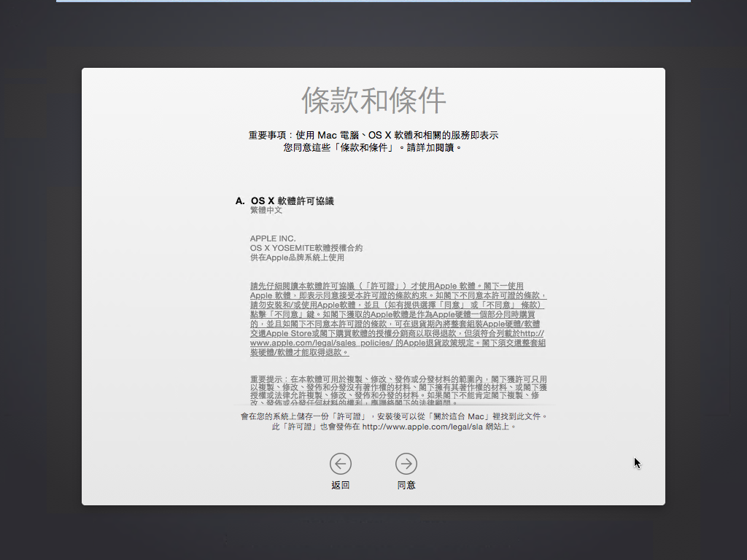Image resolution: width=747 pixels, height=560 pixels.
Task: Click the '會在您的系統上儲存一份' footer note
Action: (393, 416)
